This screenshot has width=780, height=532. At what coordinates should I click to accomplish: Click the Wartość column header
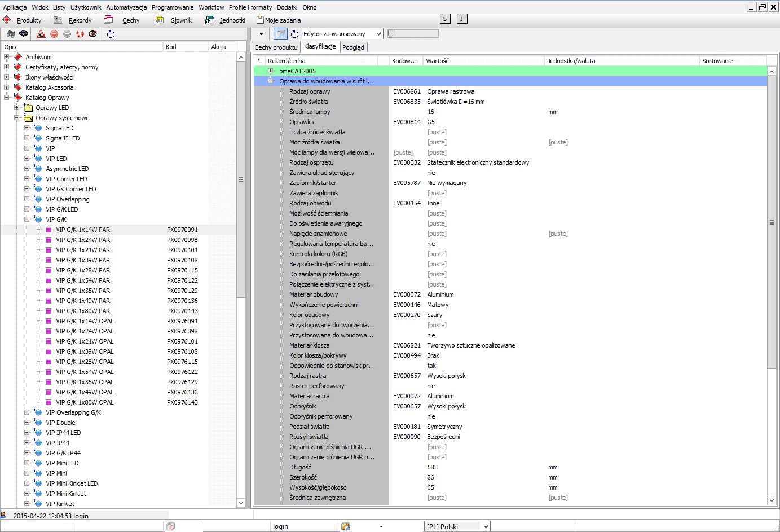[483, 61]
